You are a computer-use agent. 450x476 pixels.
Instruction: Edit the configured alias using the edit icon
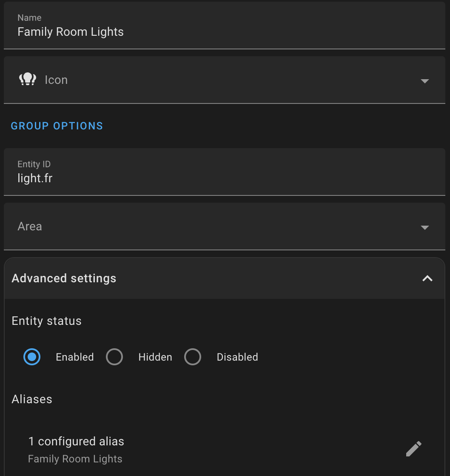(x=413, y=448)
